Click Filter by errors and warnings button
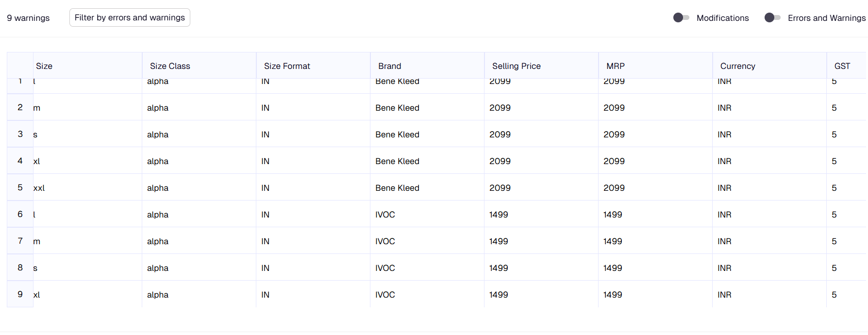This screenshot has width=868, height=335. (130, 17)
